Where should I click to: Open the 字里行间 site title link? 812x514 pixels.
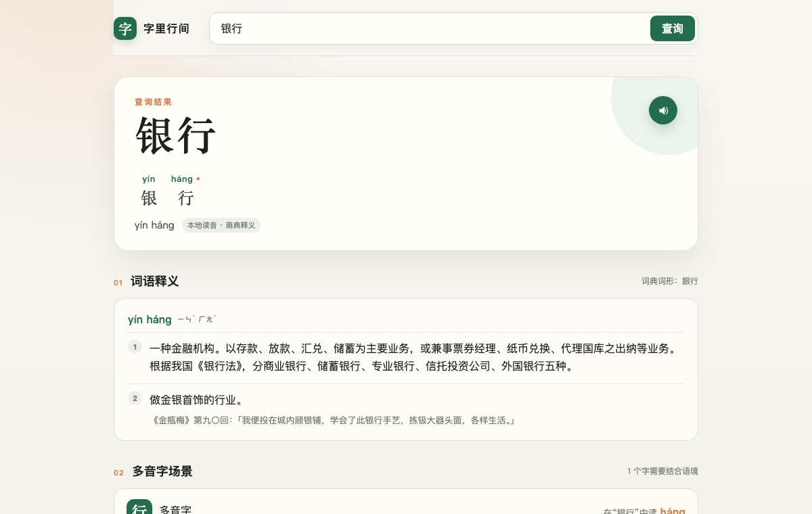[166, 29]
